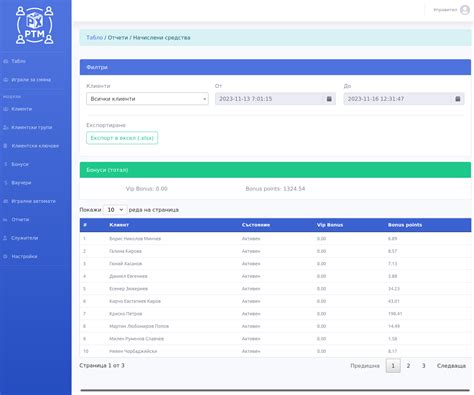The image size is (474, 395).
Task: Select the current pagination page 1 button
Action: pyautogui.click(x=393, y=366)
